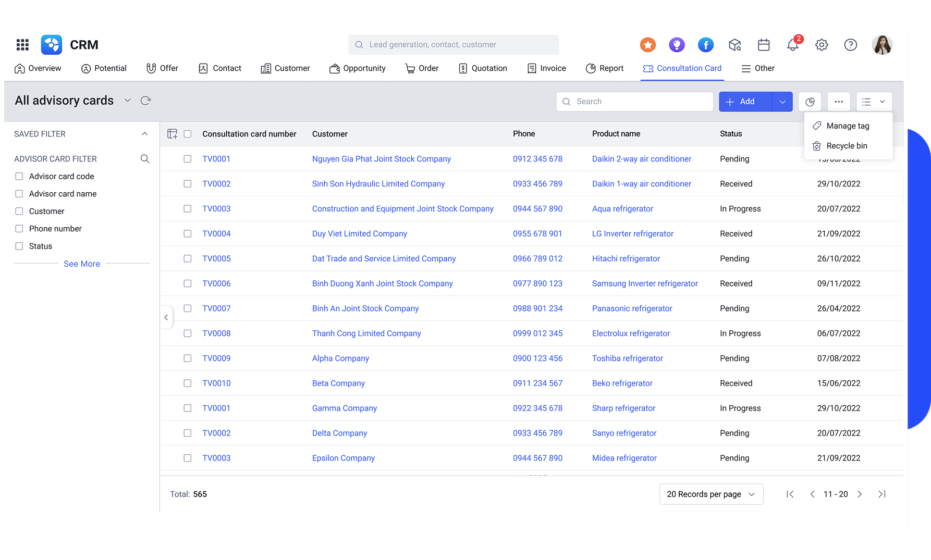Click inside the Search field
Viewport: 931px width, 560px height.
coord(634,102)
